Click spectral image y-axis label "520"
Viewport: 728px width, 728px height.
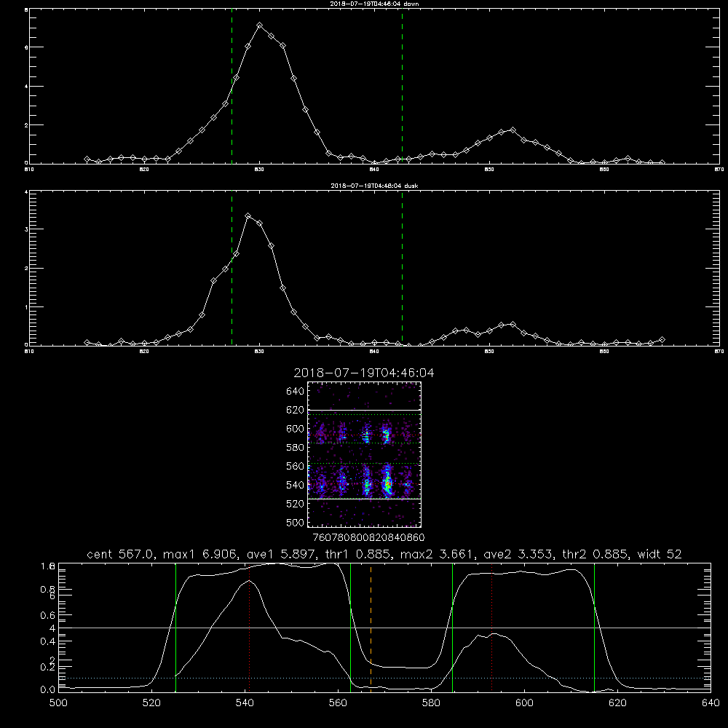[x=296, y=504]
